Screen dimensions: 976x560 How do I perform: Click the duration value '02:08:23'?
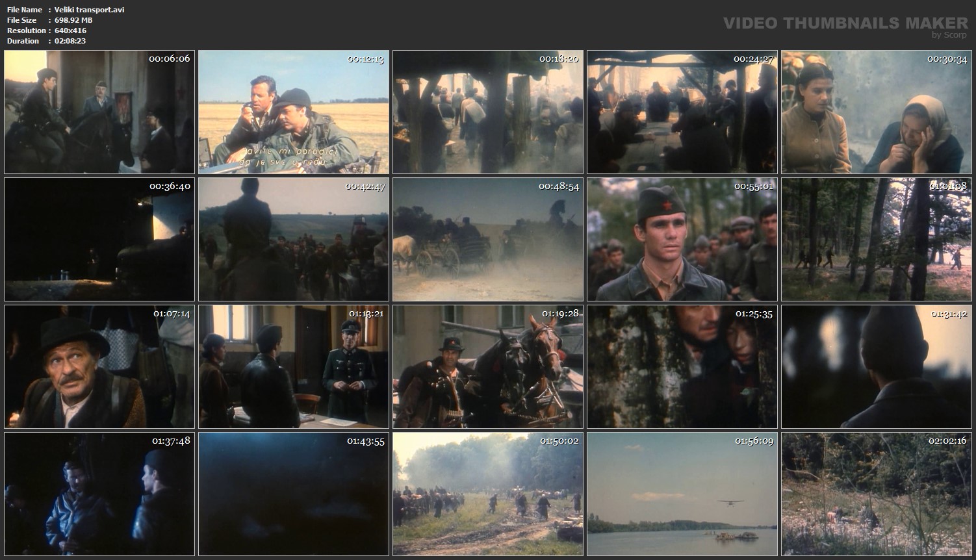(x=70, y=41)
